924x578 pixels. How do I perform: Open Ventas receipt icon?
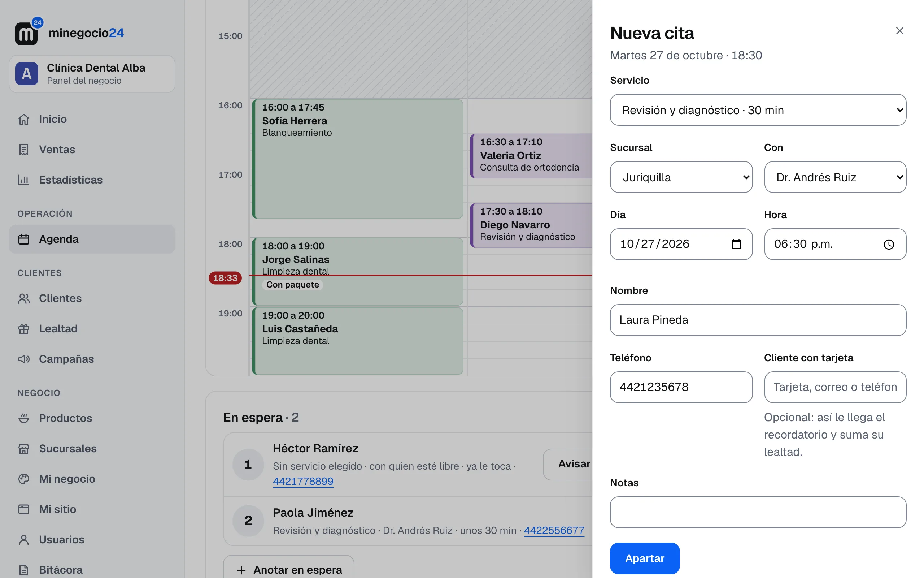[24, 150]
